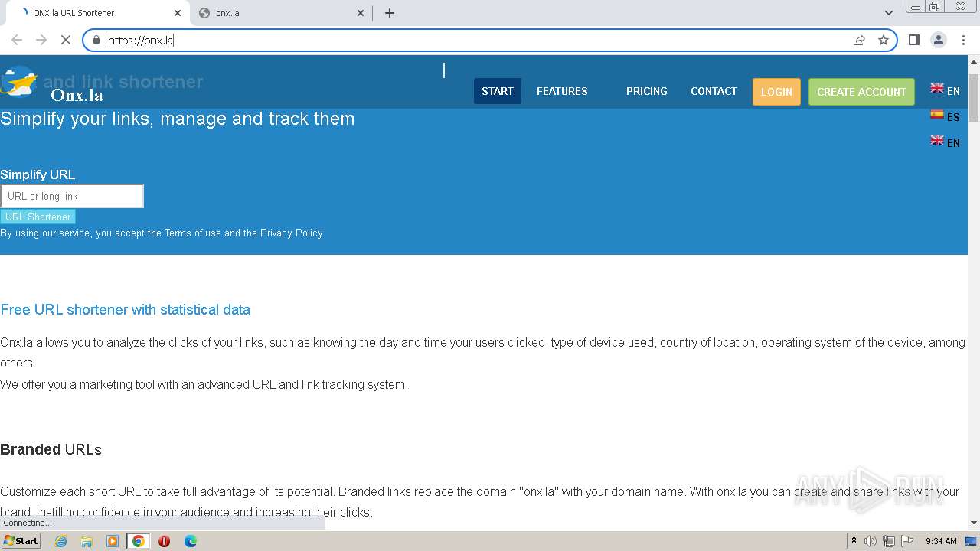
Task: Open File Explorer from the taskbar
Action: (87, 541)
